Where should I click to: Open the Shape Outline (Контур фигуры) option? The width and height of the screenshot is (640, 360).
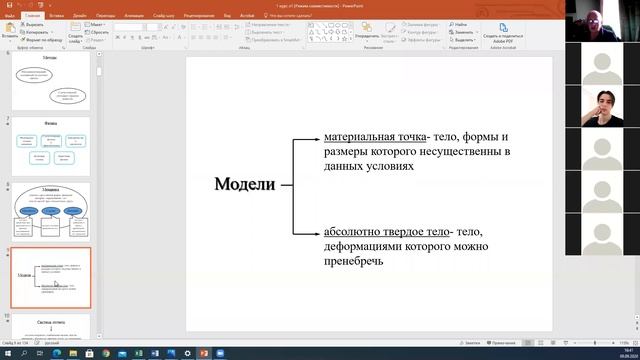[x=419, y=32]
